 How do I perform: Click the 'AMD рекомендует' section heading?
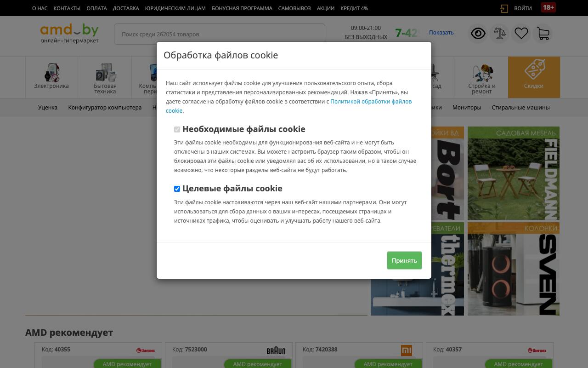point(69,333)
